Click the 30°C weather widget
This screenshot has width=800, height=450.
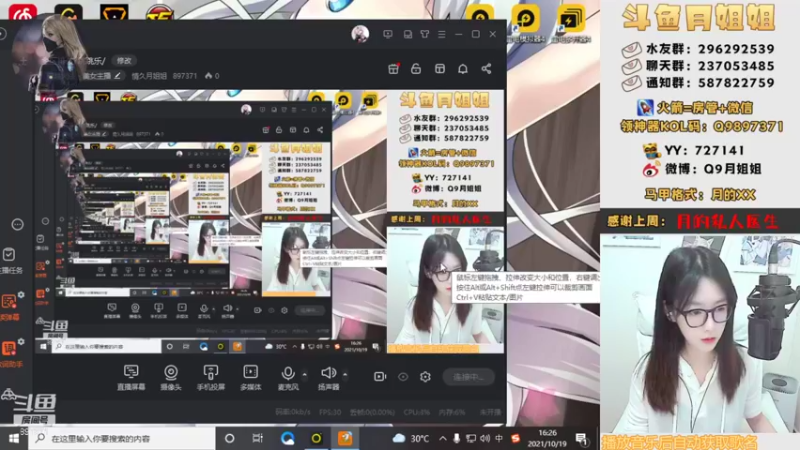tap(411, 438)
